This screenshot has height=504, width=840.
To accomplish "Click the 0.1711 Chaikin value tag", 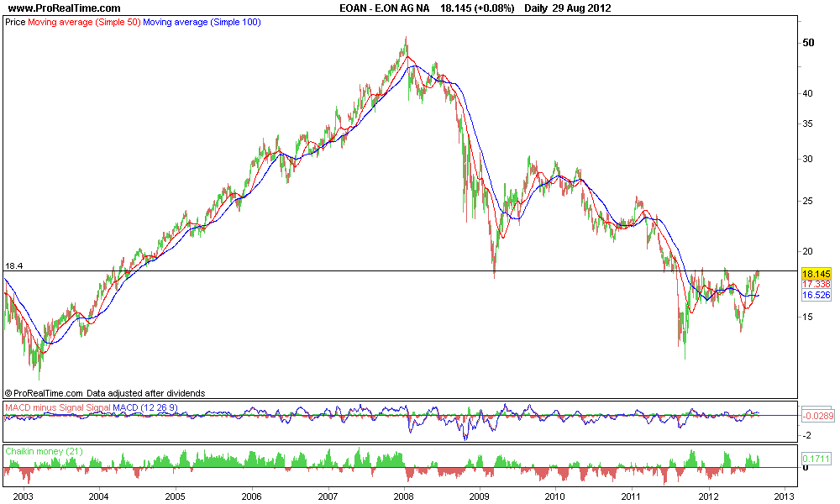I will (x=816, y=459).
